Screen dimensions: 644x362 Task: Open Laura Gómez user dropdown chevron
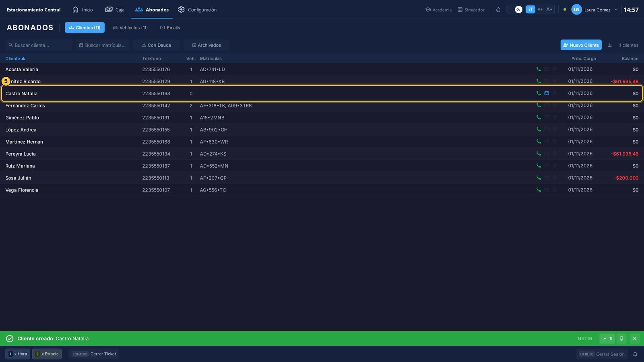(x=616, y=10)
